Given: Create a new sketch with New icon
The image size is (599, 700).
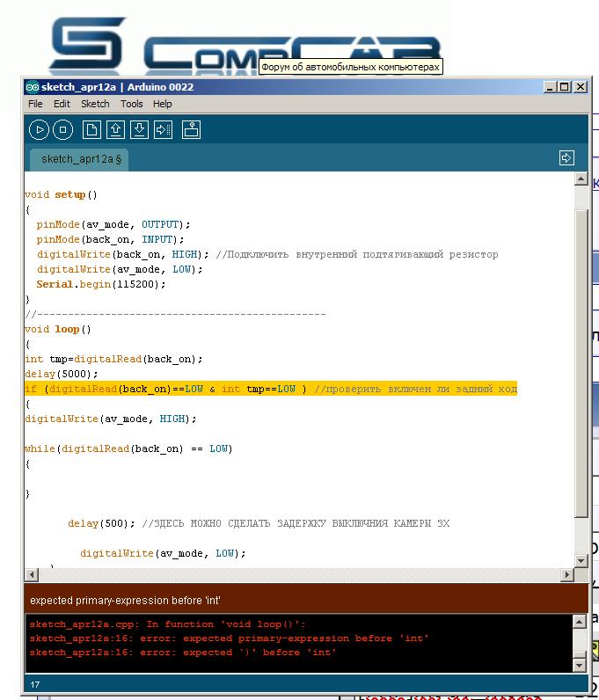Looking at the screenshot, I should [91, 130].
